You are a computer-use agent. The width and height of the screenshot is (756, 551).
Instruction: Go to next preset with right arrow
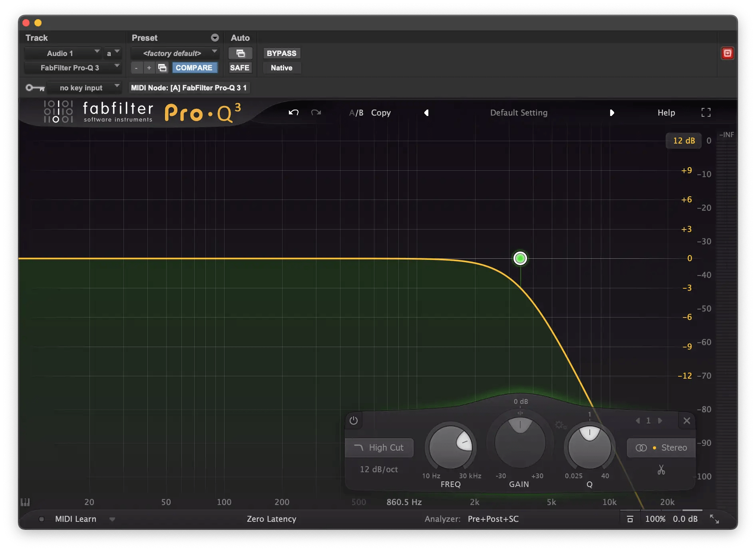click(612, 113)
